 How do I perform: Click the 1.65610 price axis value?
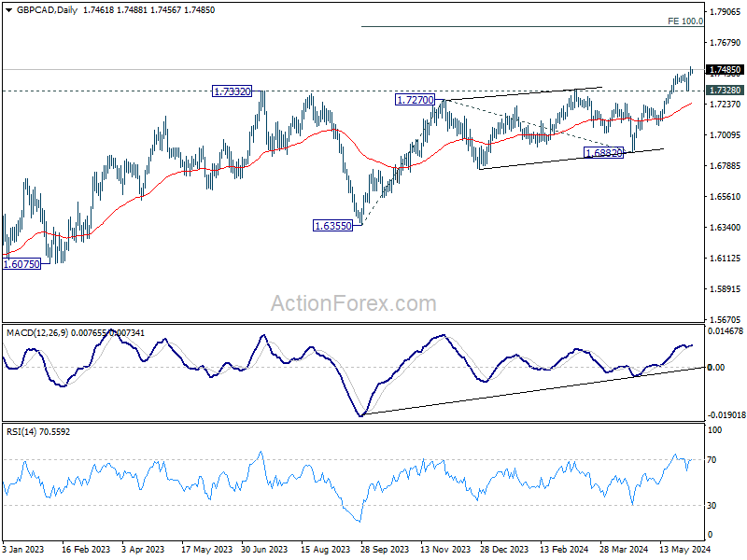click(726, 197)
